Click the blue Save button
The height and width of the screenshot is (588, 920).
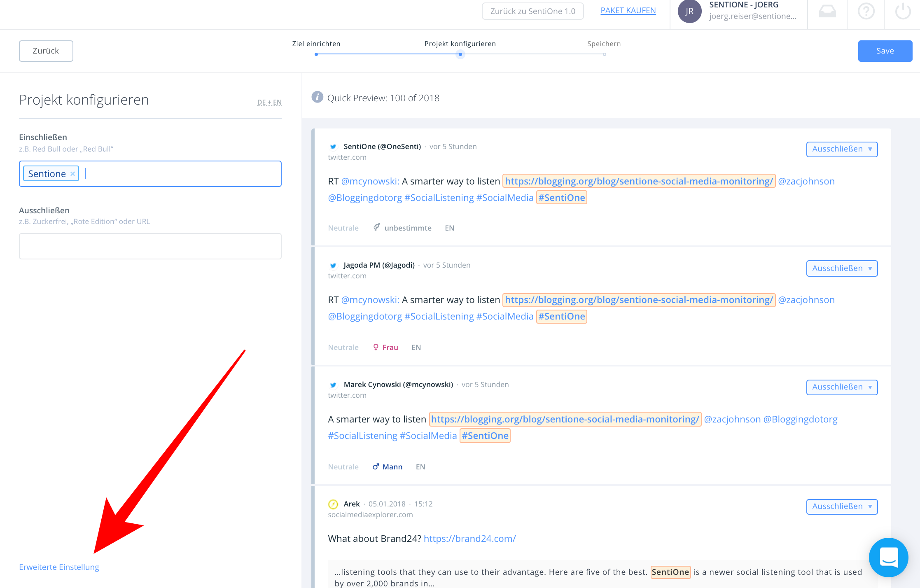pyautogui.click(x=885, y=51)
